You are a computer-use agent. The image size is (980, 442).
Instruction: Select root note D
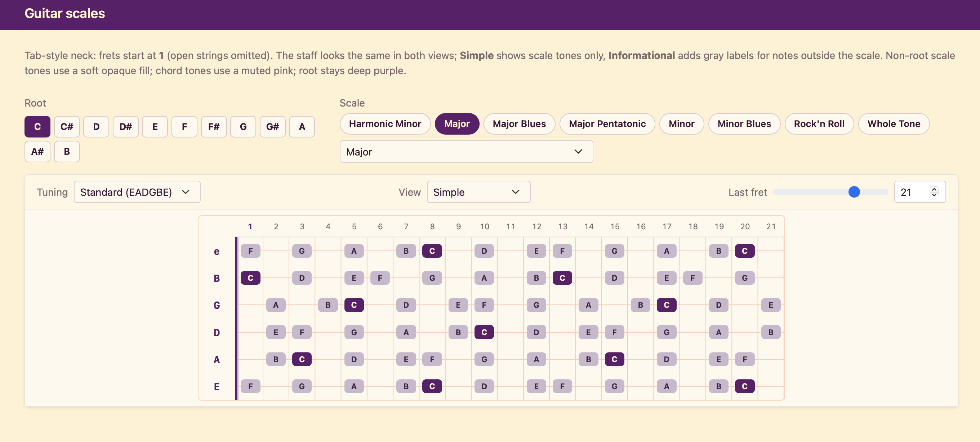[x=96, y=127]
